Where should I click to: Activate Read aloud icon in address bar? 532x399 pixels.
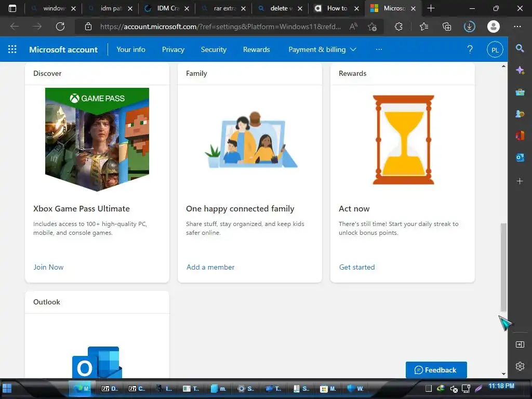tap(353, 26)
